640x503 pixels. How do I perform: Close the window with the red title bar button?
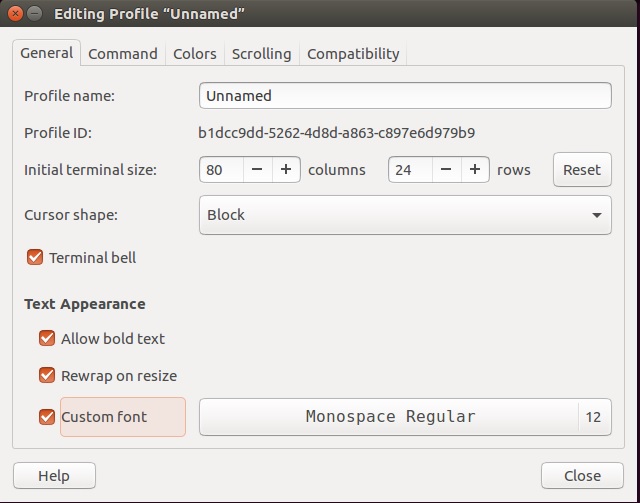point(16,13)
